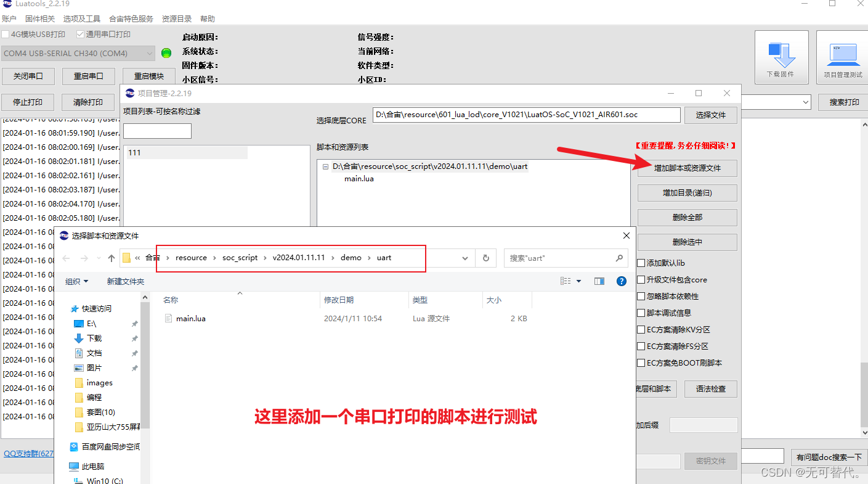Click 删除全部 button
This screenshot has width=868, height=484.
(688, 218)
